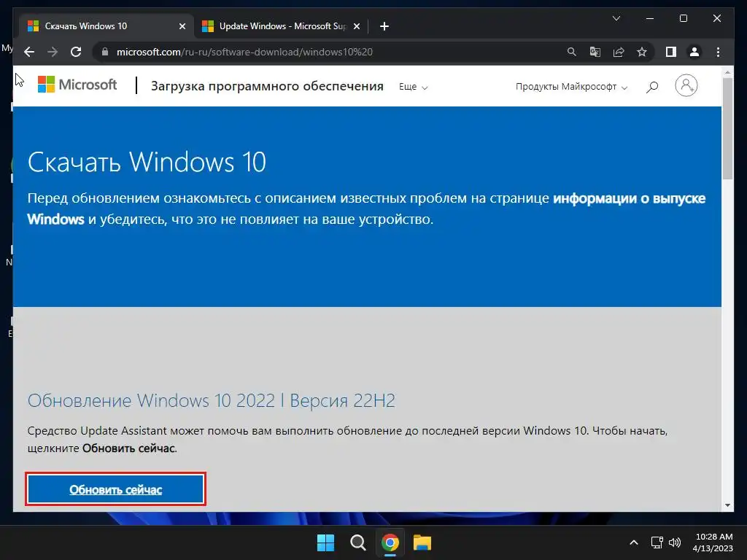This screenshot has width=747, height=560.
Task: Close the 'Update Windows' tab
Action: 356,26
